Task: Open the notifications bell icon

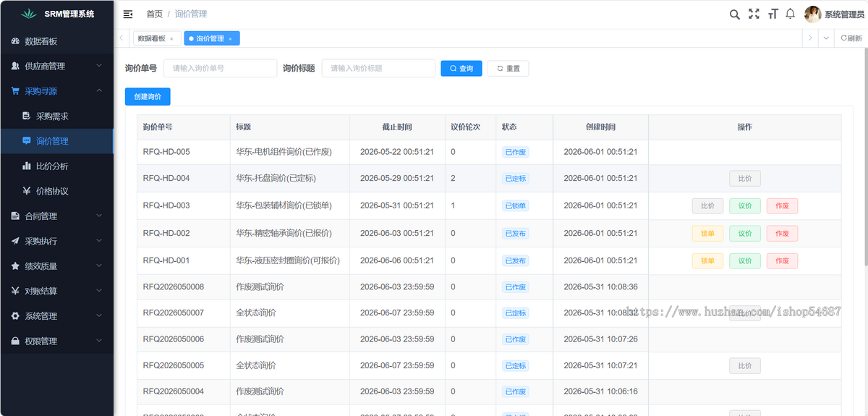Action: pos(791,14)
